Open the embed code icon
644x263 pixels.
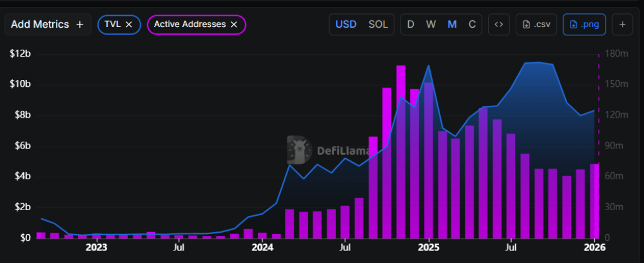click(499, 25)
